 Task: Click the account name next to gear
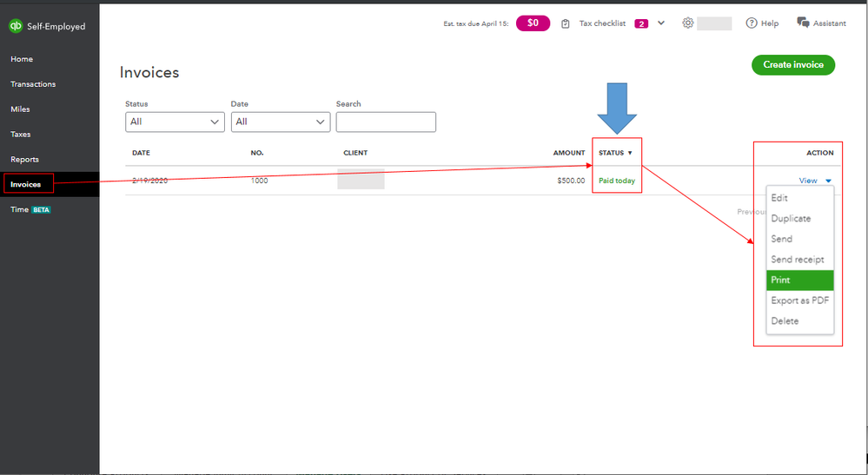coord(714,23)
